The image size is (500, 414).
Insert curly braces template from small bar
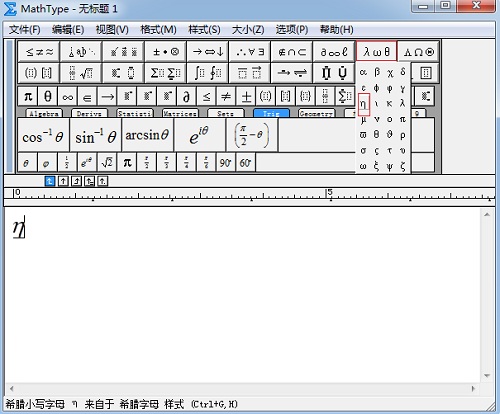[305, 97]
